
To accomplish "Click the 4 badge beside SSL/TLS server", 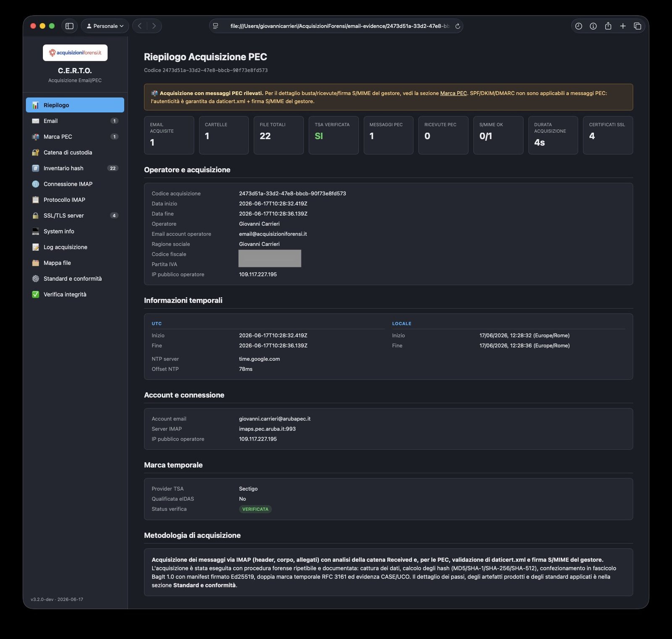I will pos(114,215).
